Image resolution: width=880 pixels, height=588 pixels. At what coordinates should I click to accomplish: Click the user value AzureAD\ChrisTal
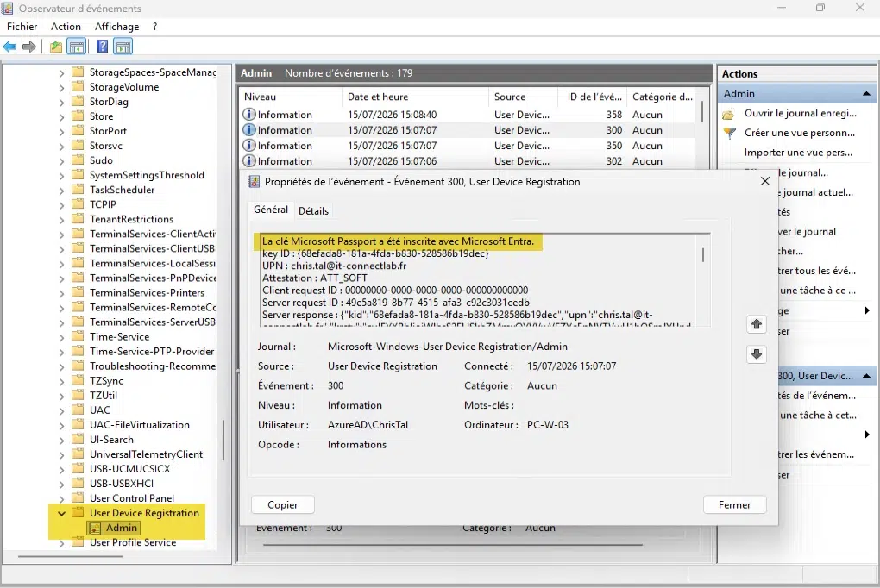[x=368, y=425]
